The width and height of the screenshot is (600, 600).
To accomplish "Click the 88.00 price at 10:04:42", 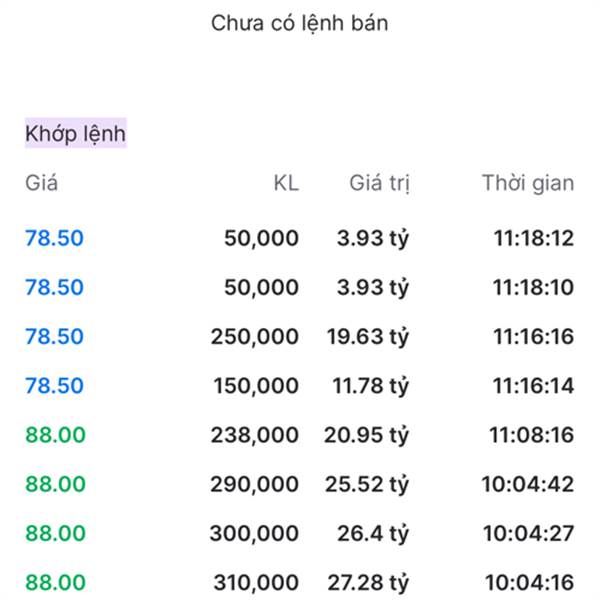I will [55, 484].
